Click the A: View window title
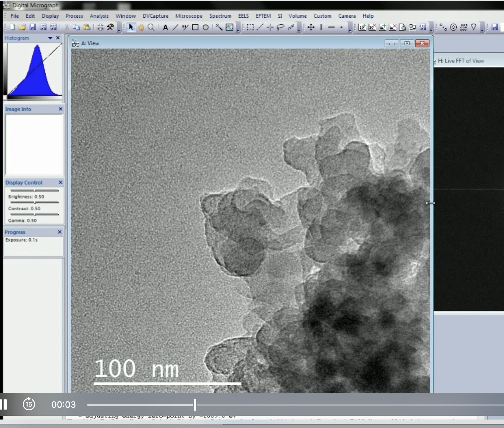Screen dimensions: 504x428 90,43
